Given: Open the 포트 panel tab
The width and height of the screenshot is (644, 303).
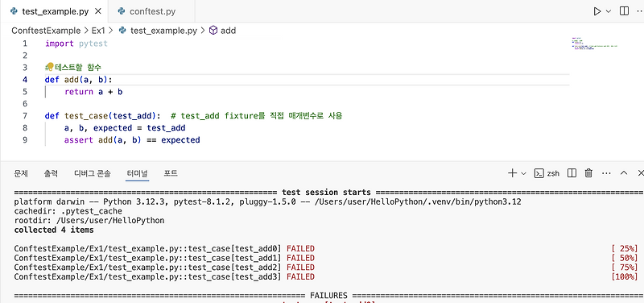Looking at the screenshot, I should (171, 173).
